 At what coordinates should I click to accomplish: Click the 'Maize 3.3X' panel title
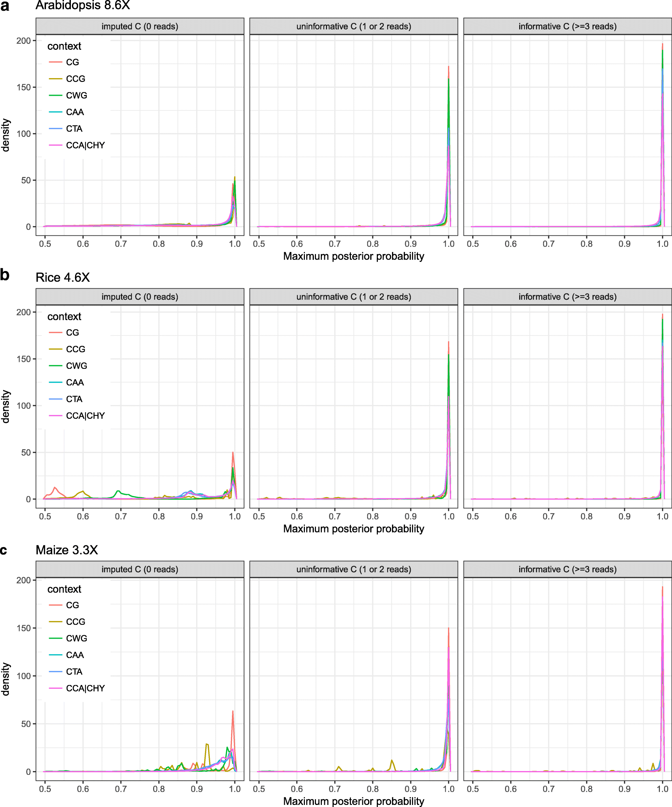click(x=67, y=550)
